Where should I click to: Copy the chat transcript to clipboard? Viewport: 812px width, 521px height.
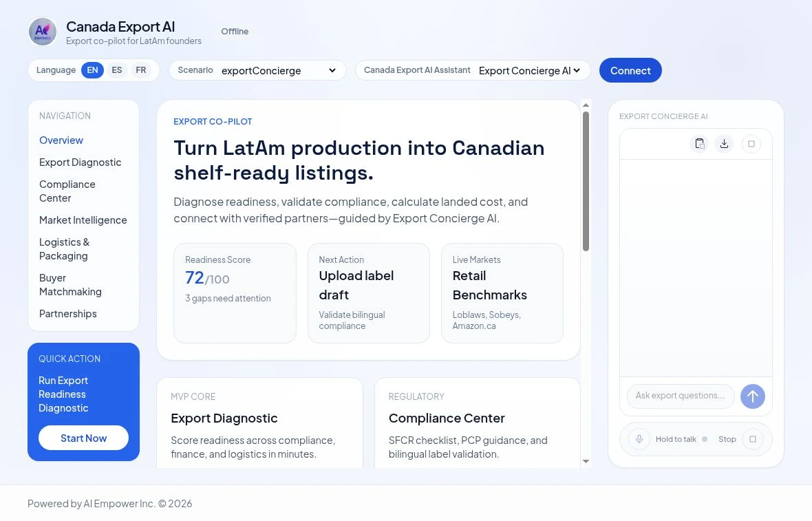[x=700, y=143]
